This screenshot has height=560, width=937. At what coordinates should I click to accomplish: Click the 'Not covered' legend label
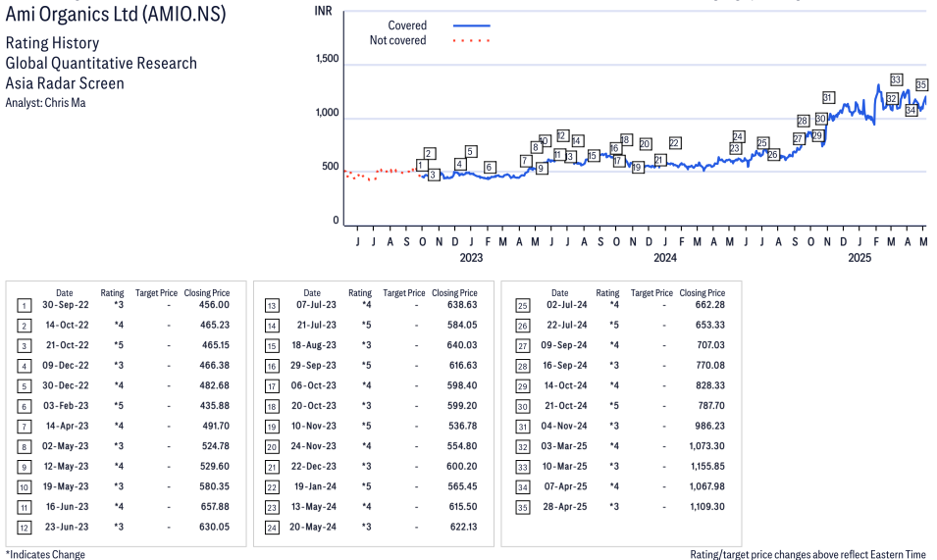point(397,40)
